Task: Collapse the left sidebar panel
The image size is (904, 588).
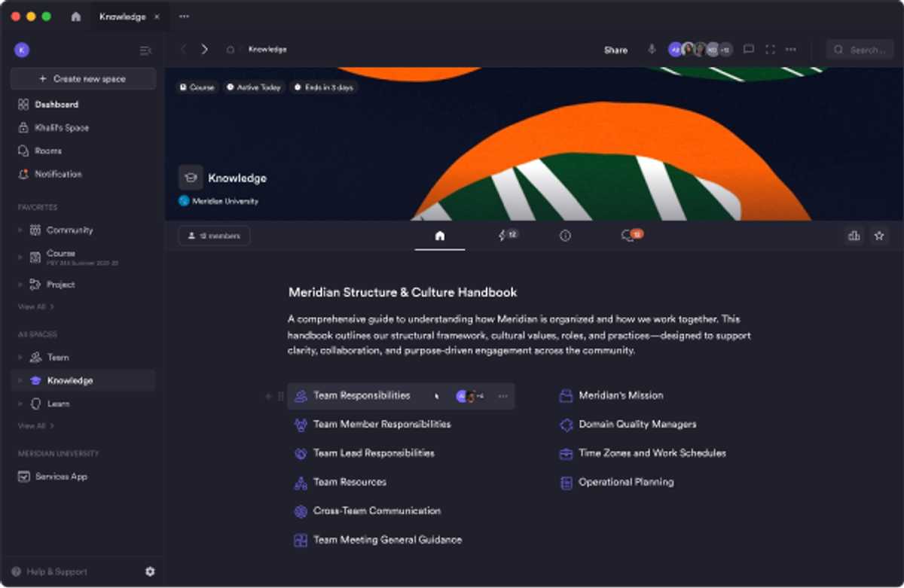Action: coord(145,50)
